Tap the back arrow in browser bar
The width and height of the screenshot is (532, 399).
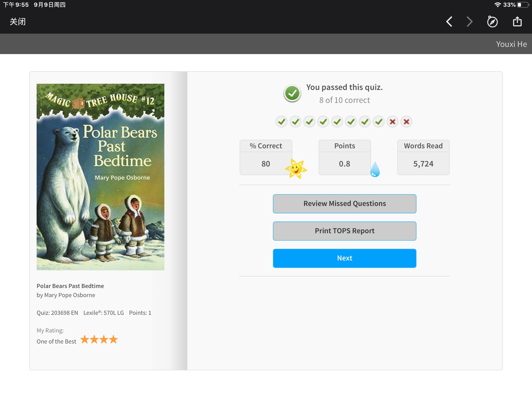[x=449, y=22]
